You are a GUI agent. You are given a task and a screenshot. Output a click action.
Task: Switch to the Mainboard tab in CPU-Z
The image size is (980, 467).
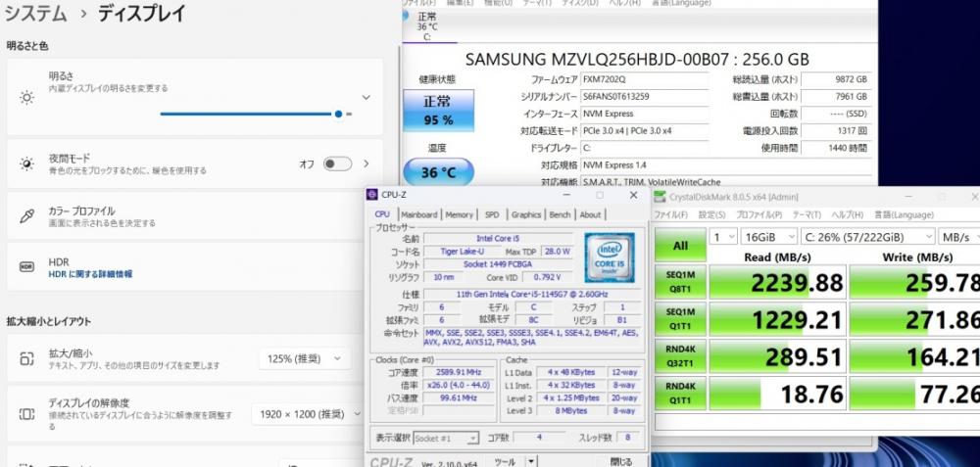point(418,214)
